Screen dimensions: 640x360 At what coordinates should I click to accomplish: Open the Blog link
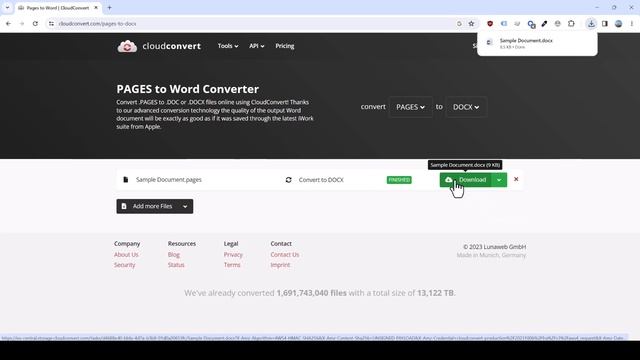tap(173, 254)
